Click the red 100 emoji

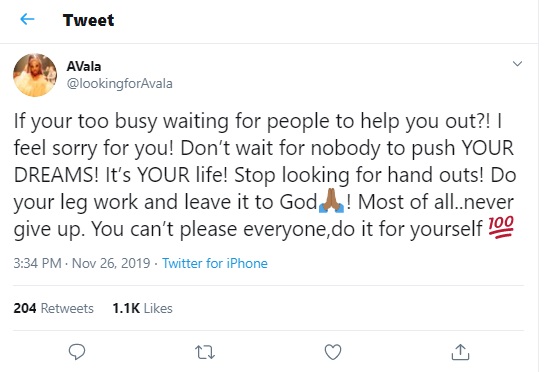(501, 227)
